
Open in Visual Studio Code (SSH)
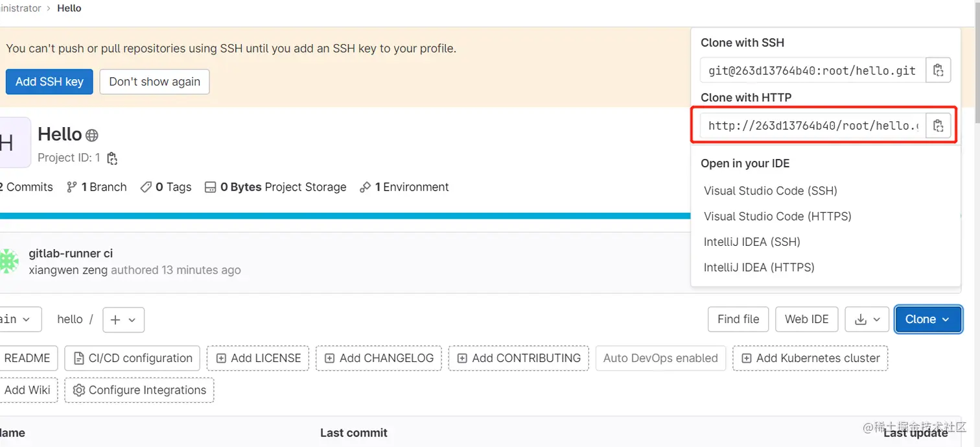[x=771, y=191]
